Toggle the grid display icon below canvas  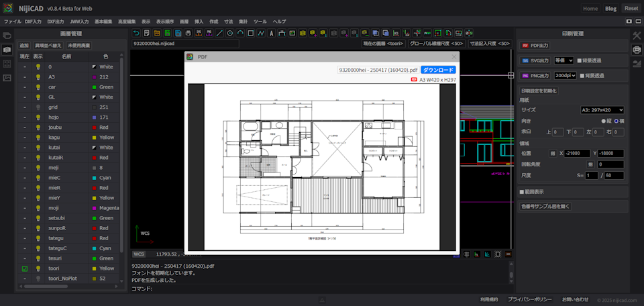coord(467,254)
